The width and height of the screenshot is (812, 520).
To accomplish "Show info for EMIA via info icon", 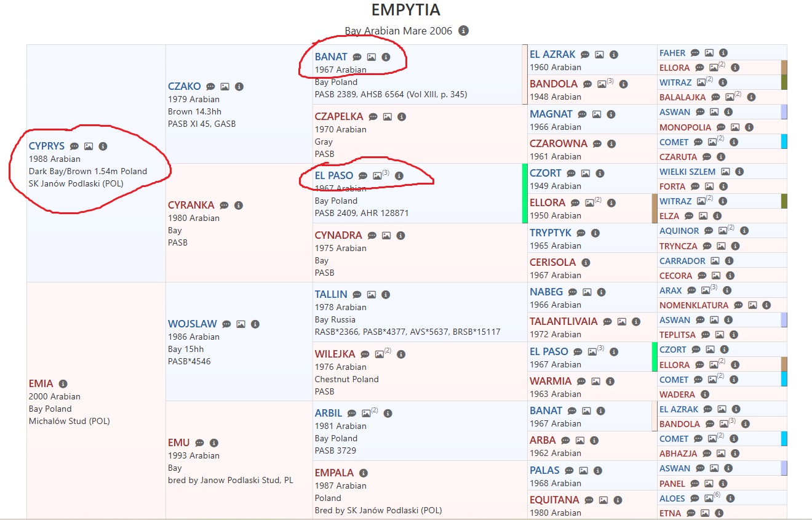I will click(63, 384).
